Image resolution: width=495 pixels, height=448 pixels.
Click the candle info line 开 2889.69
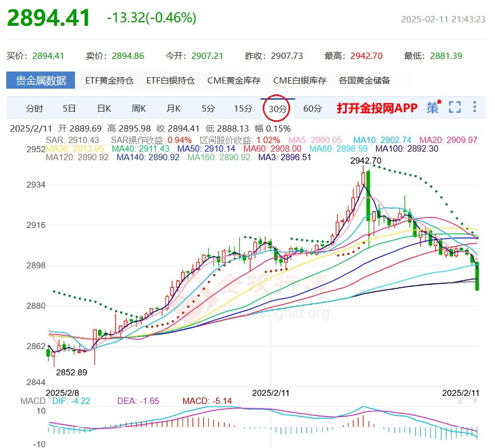coord(80,129)
